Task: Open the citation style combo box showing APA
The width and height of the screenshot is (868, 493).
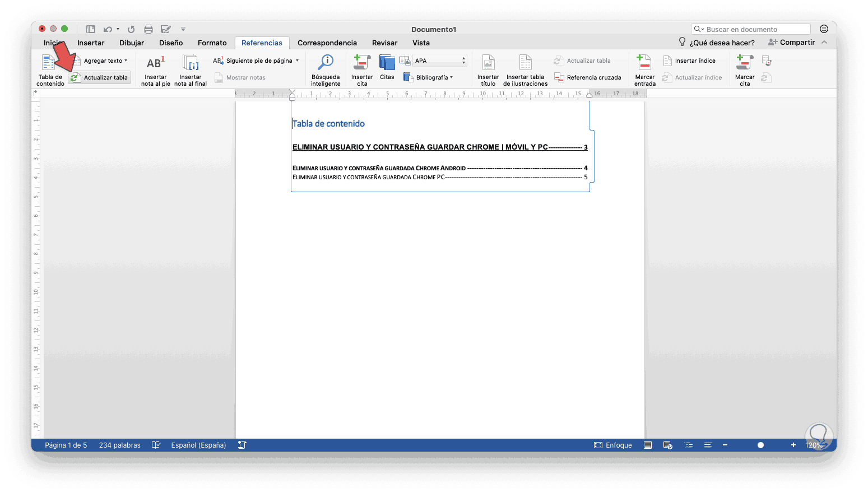Action: (x=440, y=61)
